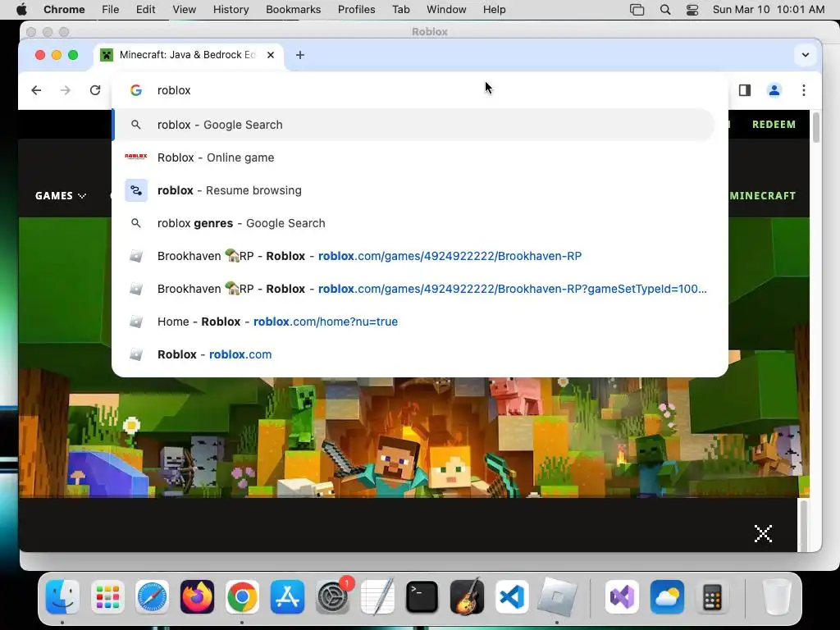The image size is (840, 630).
Task: Open Weather app from the dock
Action: tap(668, 596)
